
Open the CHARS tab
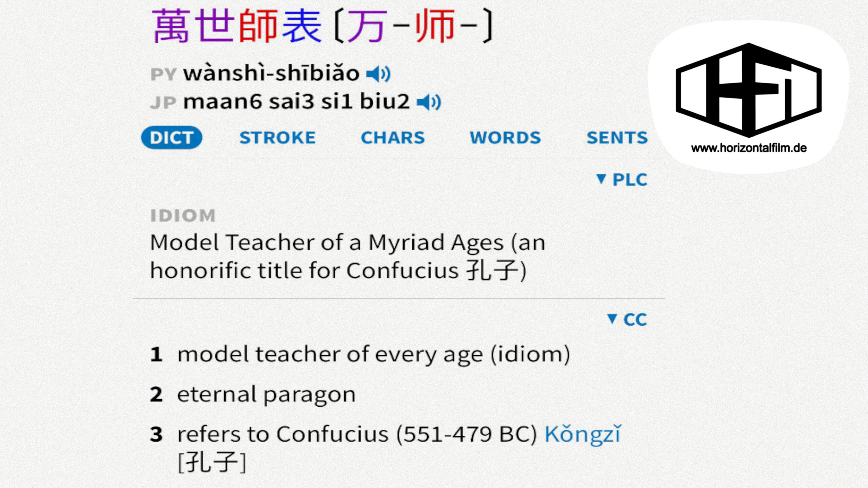[x=393, y=138]
